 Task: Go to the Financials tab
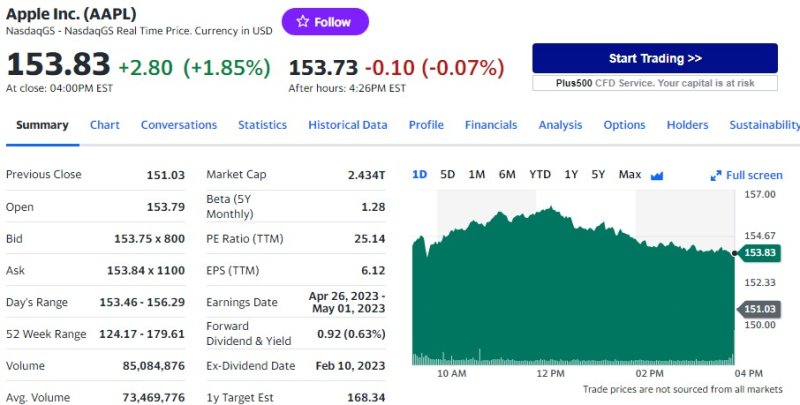tap(491, 125)
